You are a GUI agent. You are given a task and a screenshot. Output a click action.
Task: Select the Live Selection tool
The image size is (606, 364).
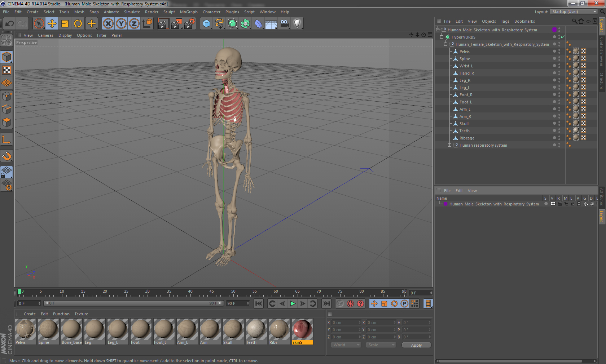39,24
